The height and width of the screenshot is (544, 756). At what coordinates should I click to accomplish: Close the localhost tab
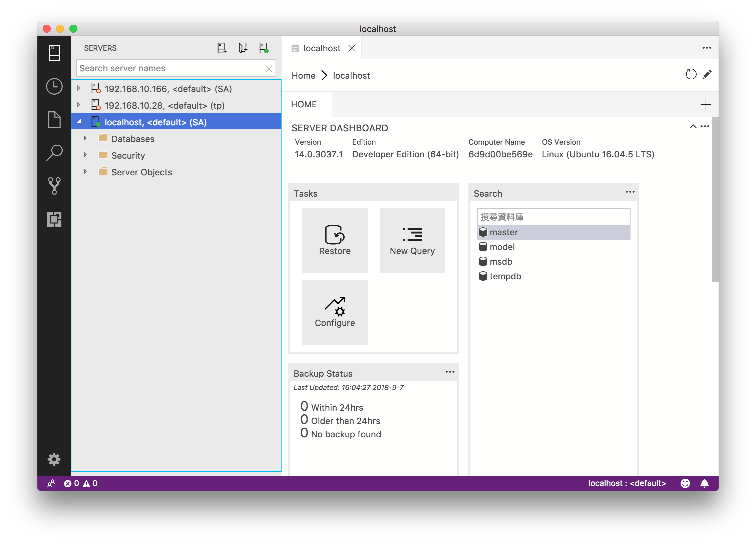[352, 48]
